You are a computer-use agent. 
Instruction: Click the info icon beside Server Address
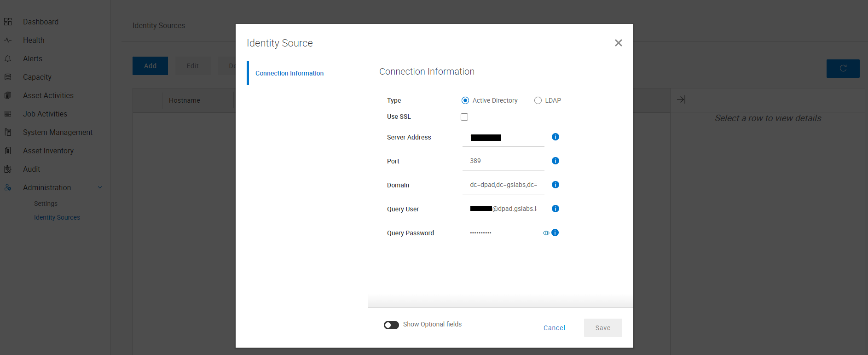point(555,137)
